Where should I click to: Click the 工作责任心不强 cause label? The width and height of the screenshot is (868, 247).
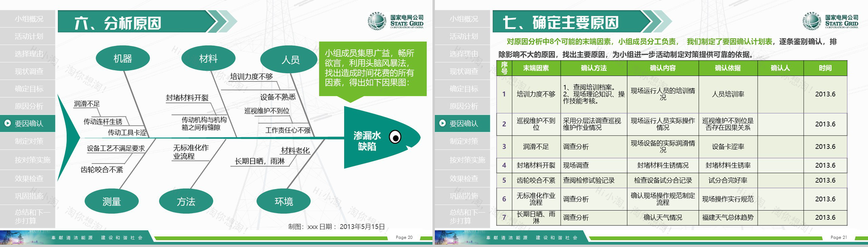click(x=288, y=130)
